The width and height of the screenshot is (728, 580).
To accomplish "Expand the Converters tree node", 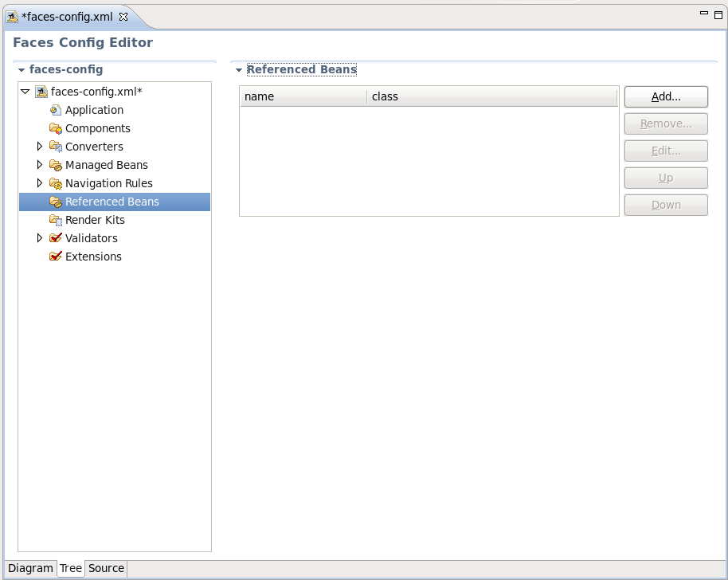I will pos(40,147).
